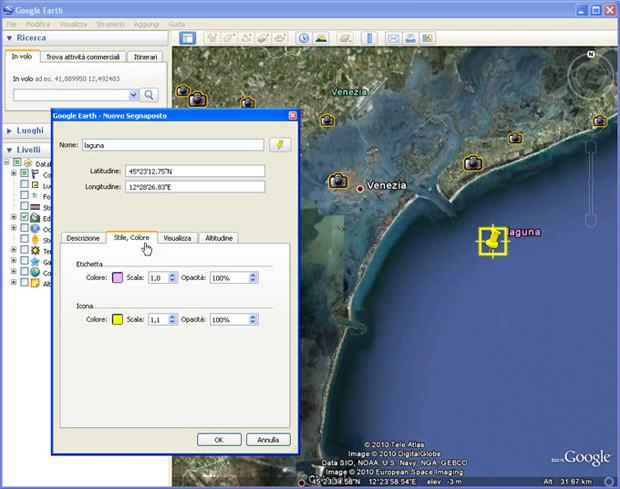Viewport: 620px width, 489px height.
Task: Switch to the Descrizione tab
Action: tap(83, 238)
